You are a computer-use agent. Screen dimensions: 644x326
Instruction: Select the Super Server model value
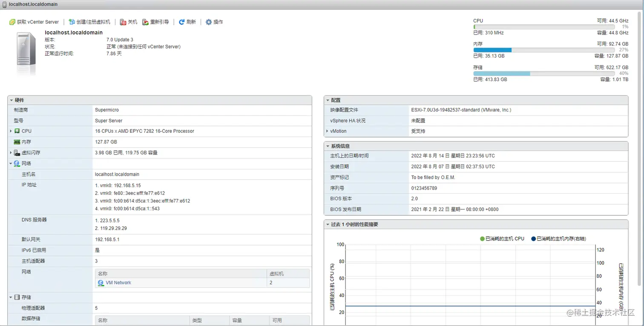click(109, 120)
